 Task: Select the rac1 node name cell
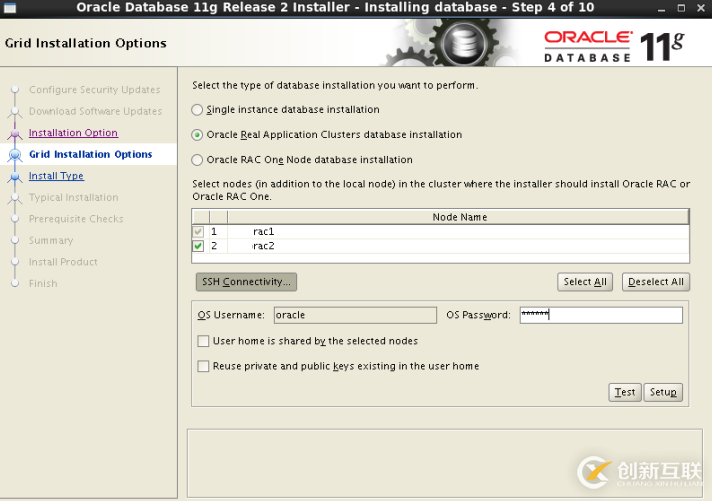pyautogui.click(x=459, y=232)
